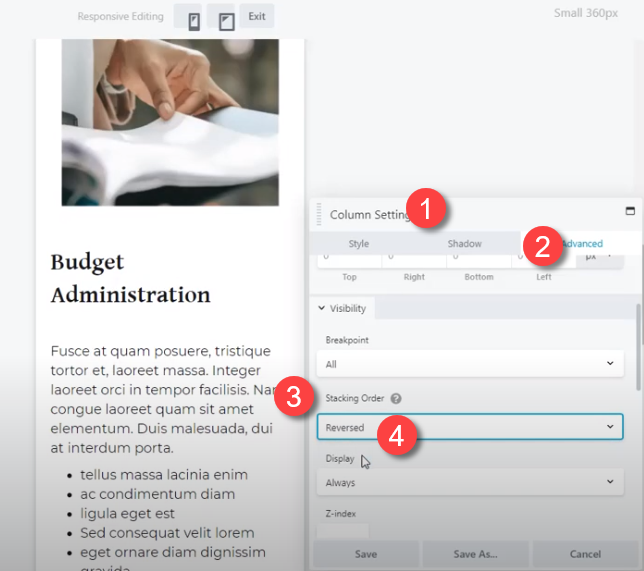Save the column settings

366,554
